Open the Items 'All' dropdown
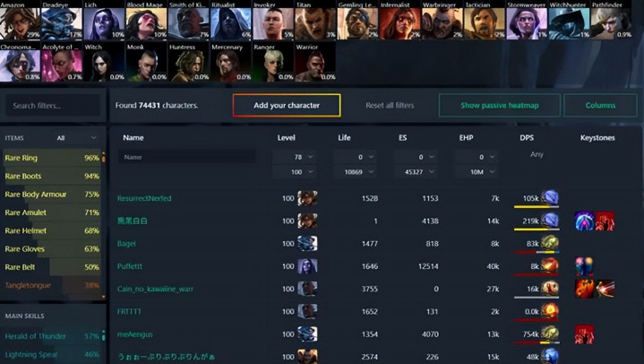 coord(76,138)
